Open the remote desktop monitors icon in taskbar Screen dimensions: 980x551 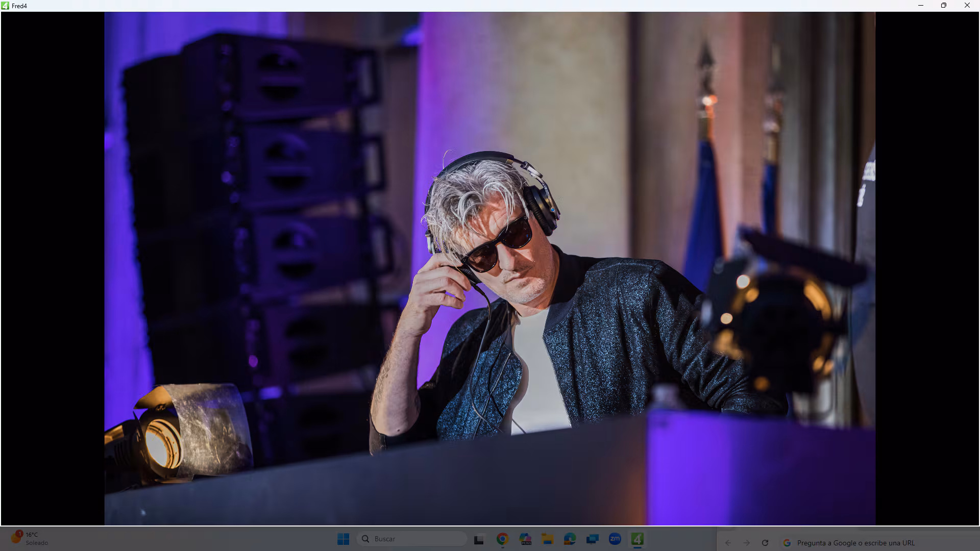[x=592, y=539]
